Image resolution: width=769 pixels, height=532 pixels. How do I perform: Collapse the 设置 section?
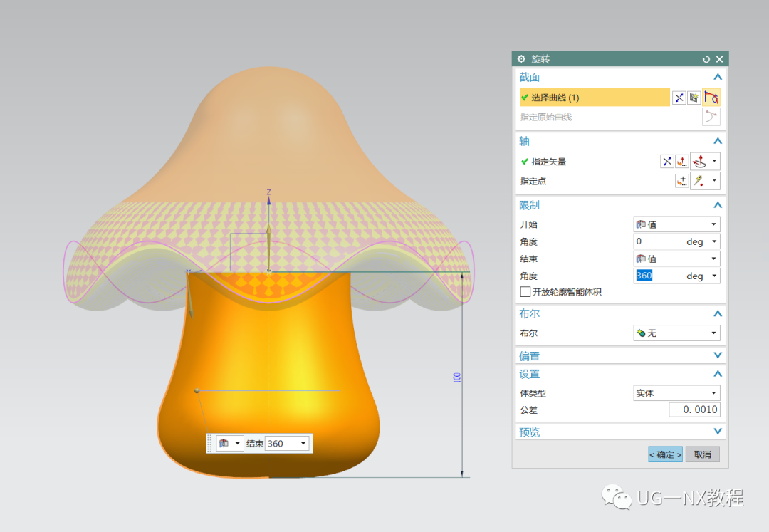(718, 374)
